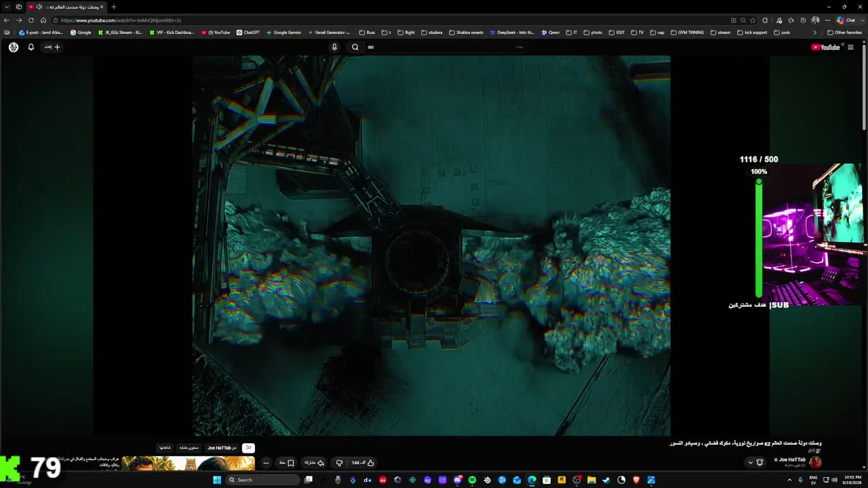The image size is (868, 488).
Task: Open the Google bookmark
Action: [81, 33]
